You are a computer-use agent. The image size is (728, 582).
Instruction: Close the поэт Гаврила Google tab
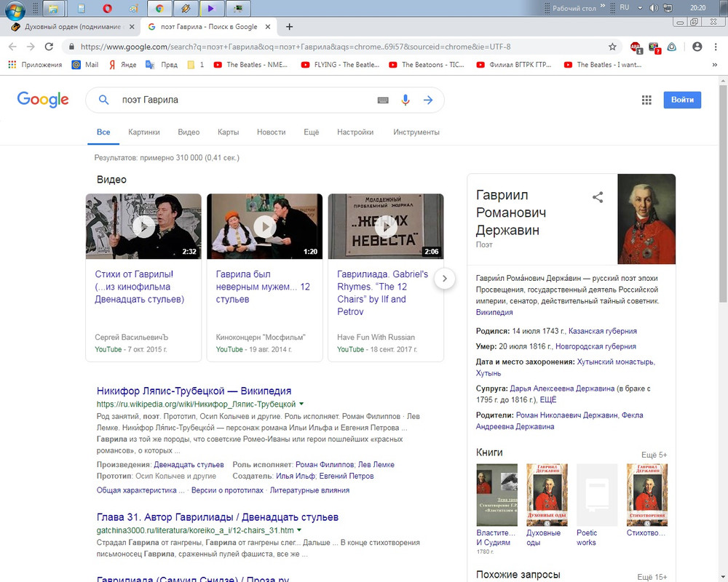coord(268,27)
